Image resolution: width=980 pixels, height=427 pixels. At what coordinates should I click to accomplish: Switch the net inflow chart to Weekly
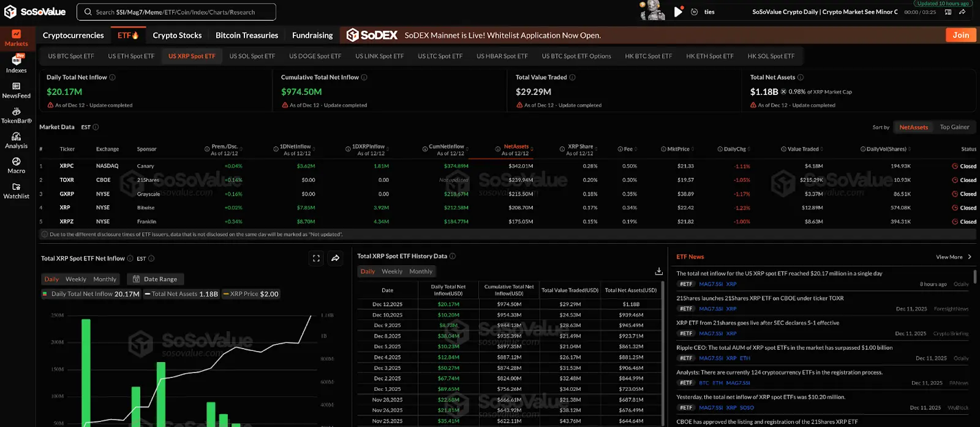76,279
